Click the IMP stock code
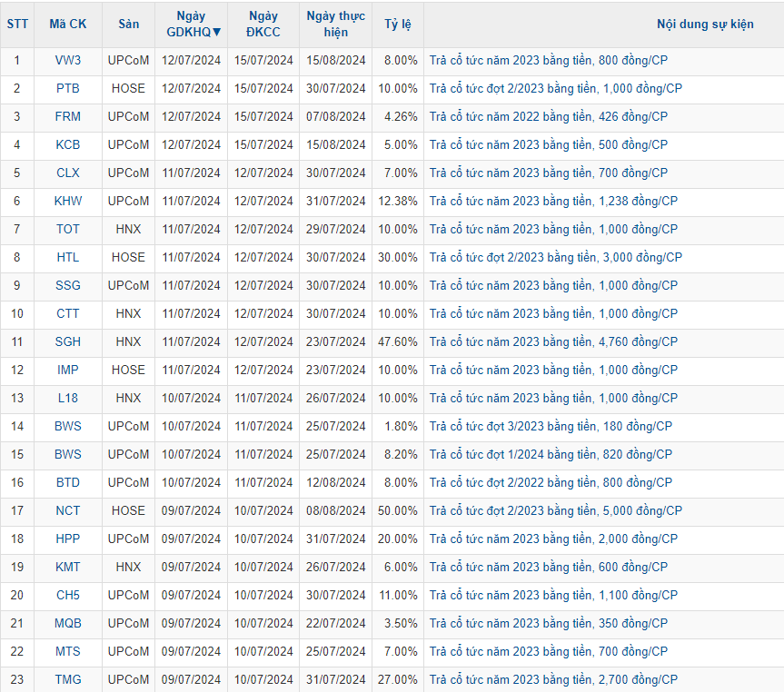The width and height of the screenshot is (784, 692). click(68, 370)
